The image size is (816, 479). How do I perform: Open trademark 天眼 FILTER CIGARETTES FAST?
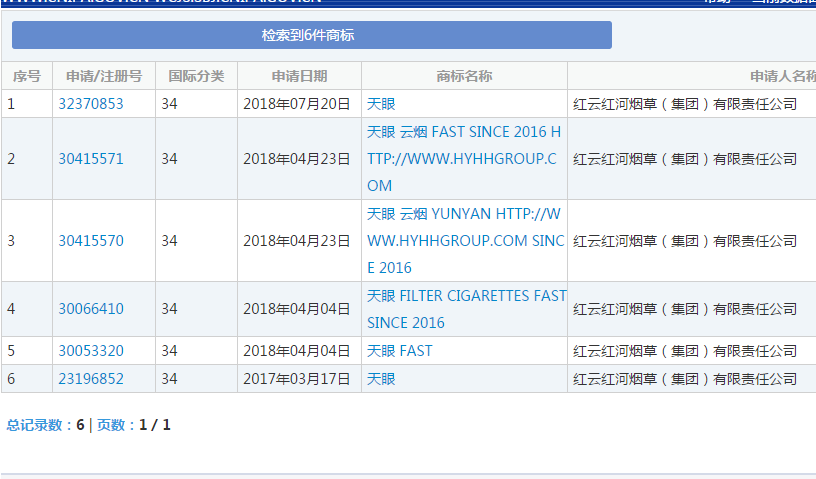(x=466, y=309)
